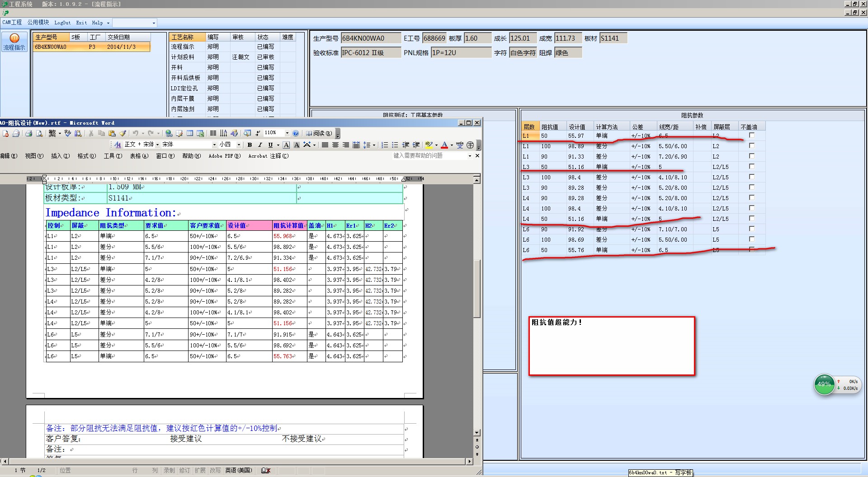Toggle bold formatting
Screen dimensions: 868x477
pos(250,145)
